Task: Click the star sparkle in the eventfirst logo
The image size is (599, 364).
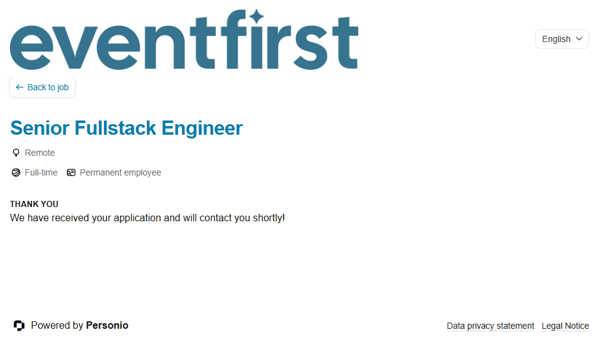Action: coord(256,18)
